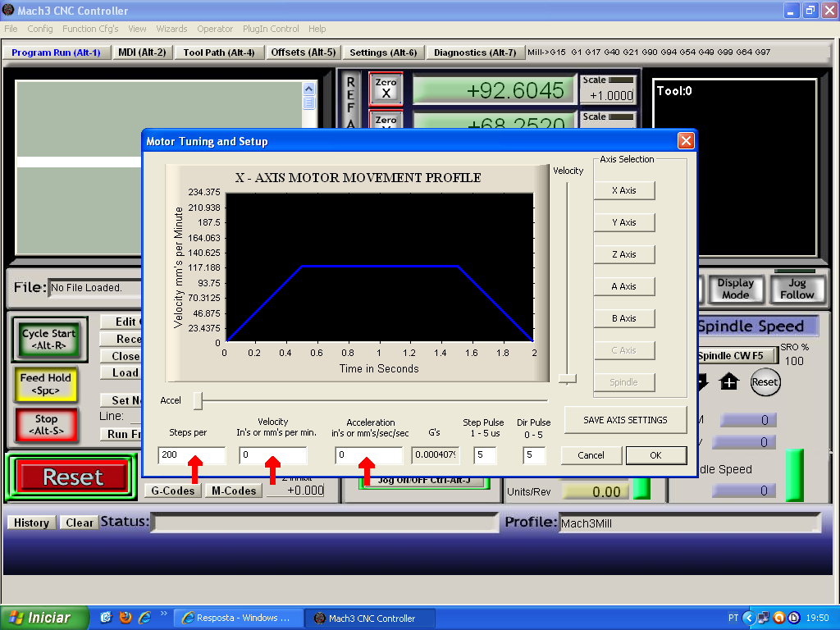Click the red Stop button

point(47,425)
